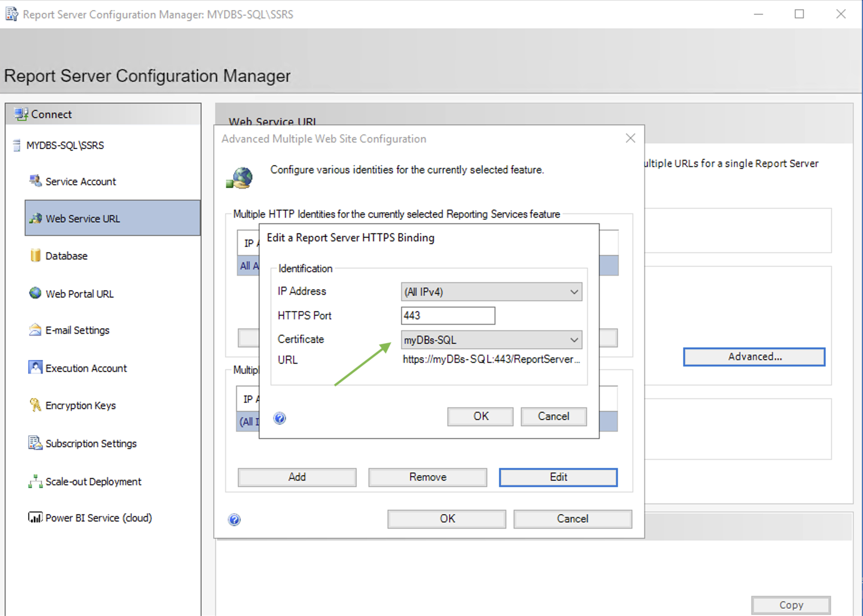Click the Connect button label
The height and width of the screenshot is (616, 863).
[51, 114]
